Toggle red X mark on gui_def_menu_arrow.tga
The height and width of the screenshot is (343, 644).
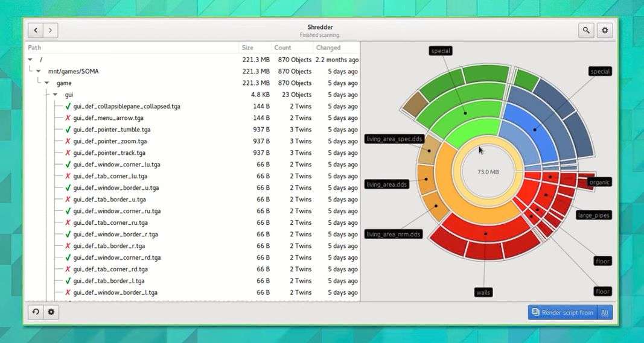pos(68,118)
